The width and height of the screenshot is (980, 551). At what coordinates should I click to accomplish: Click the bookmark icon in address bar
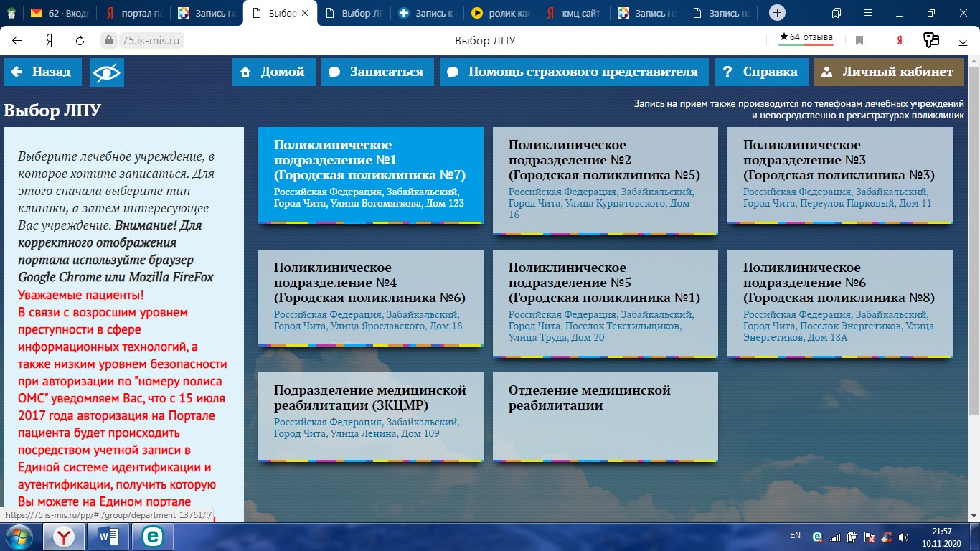pyautogui.click(x=859, y=41)
